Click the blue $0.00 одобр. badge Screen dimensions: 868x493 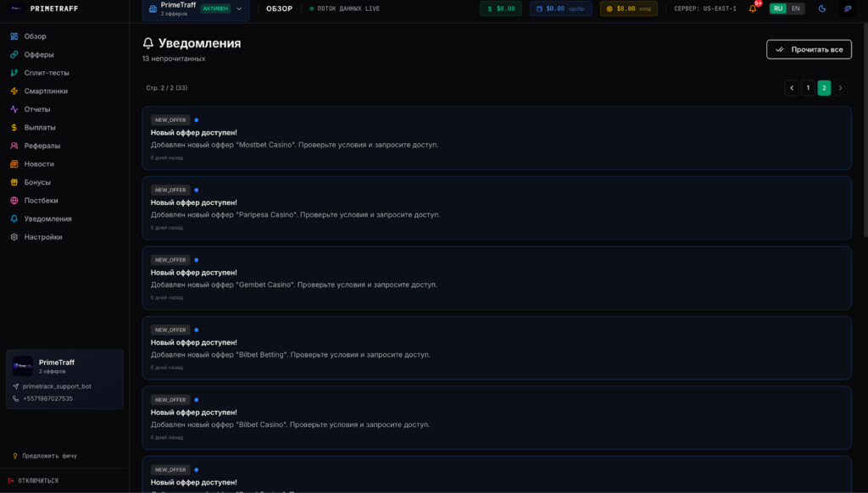click(561, 8)
